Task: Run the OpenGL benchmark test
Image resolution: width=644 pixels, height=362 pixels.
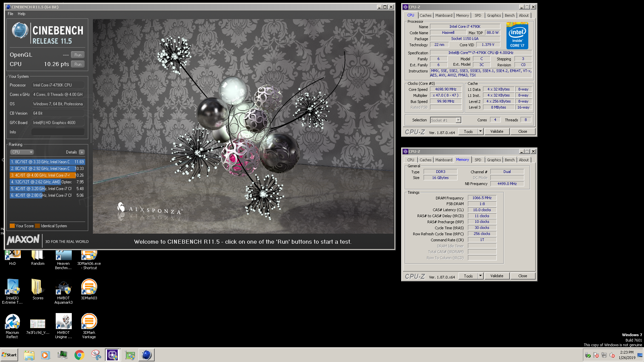Action: [x=78, y=55]
